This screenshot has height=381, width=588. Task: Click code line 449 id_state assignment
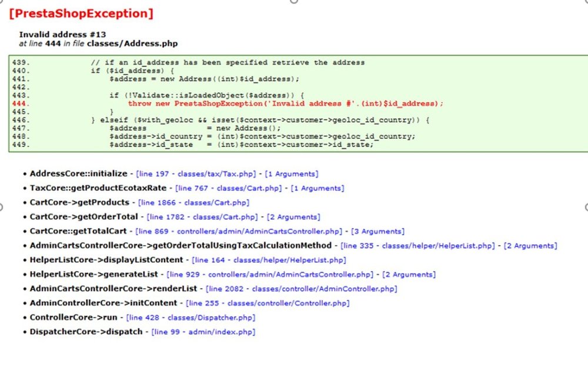click(242, 145)
